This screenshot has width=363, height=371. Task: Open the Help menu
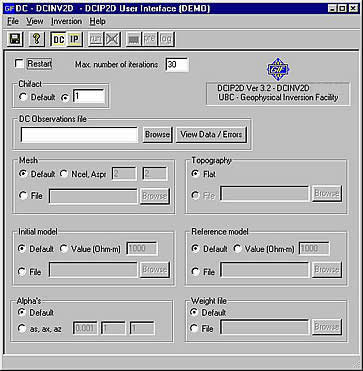[97, 21]
